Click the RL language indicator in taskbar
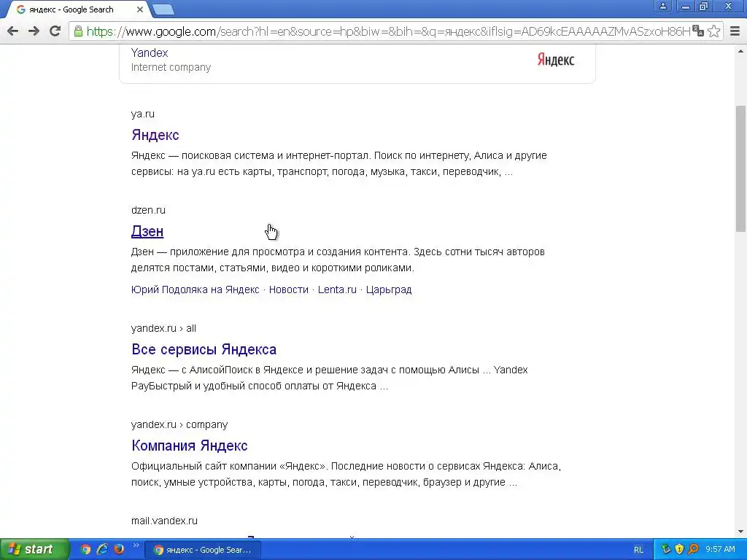The height and width of the screenshot is (560, 747). (638, 550)
